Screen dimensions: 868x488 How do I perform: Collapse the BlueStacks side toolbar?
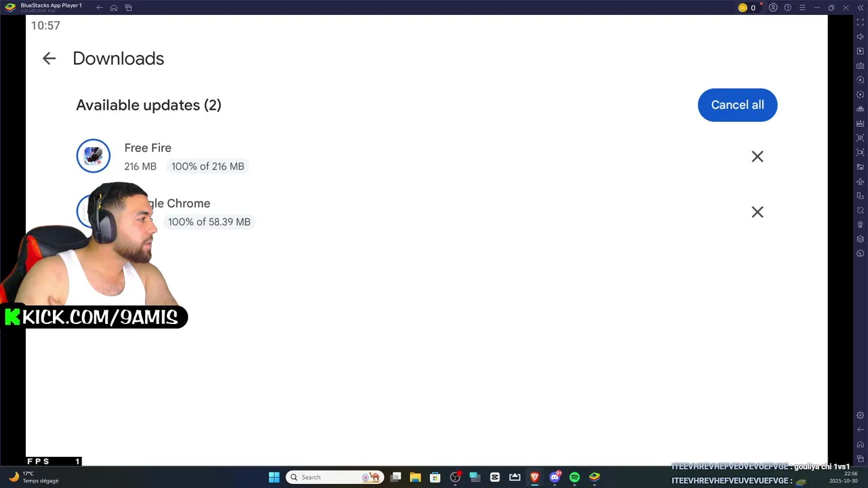861,7
